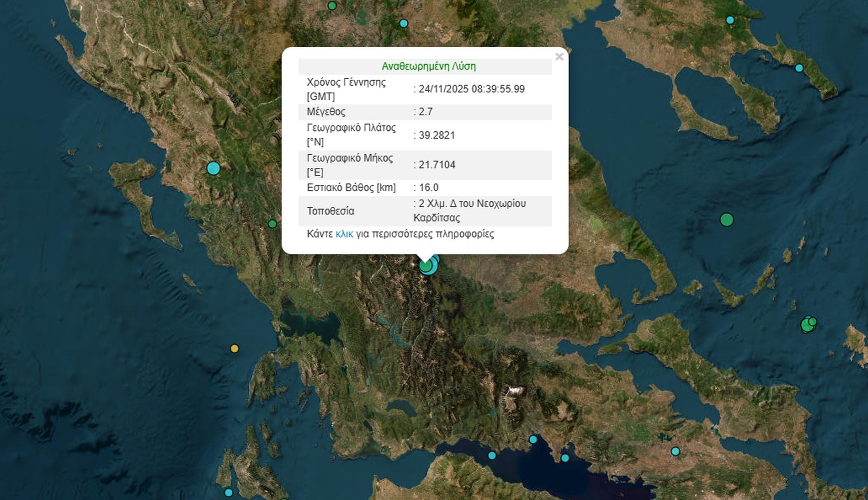The height and width of the screenshot is (500, 868).
Task: Click the green marker under the popup's pointer
Action: [425, 266]
